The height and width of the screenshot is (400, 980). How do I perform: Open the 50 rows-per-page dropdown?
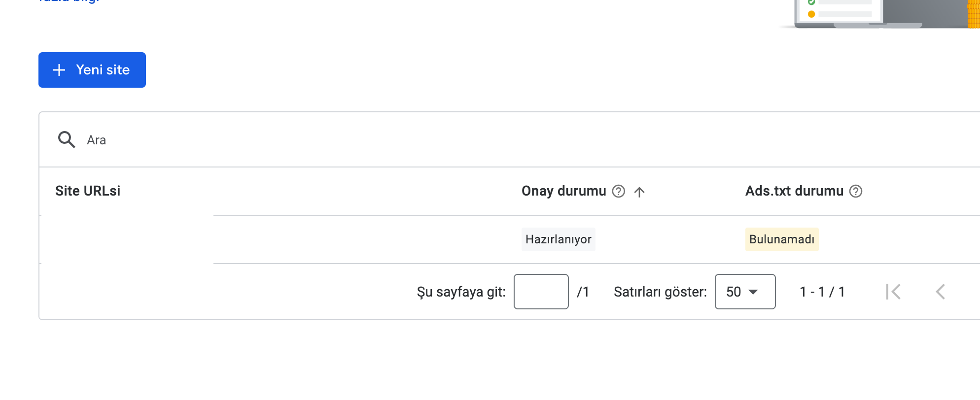pos(745,292)
